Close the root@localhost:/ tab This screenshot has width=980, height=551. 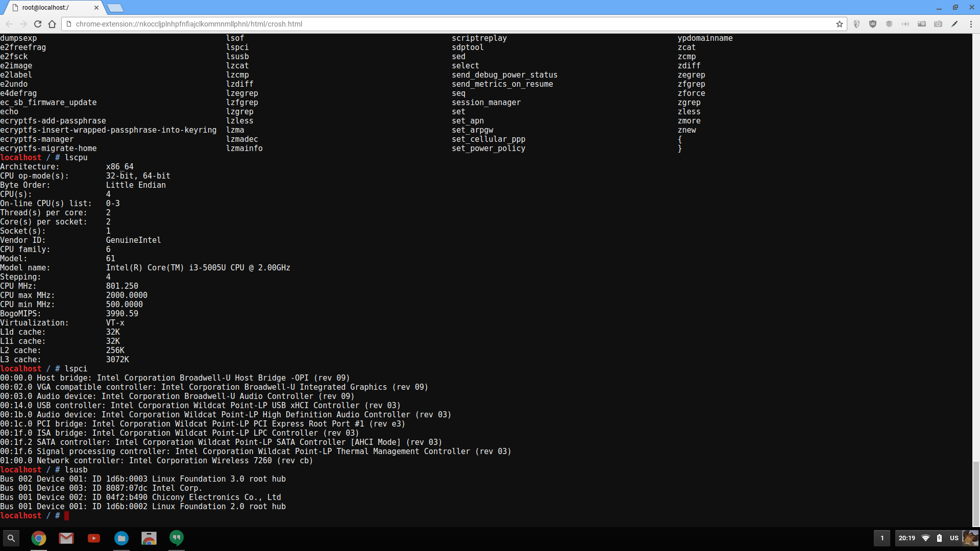96,8
